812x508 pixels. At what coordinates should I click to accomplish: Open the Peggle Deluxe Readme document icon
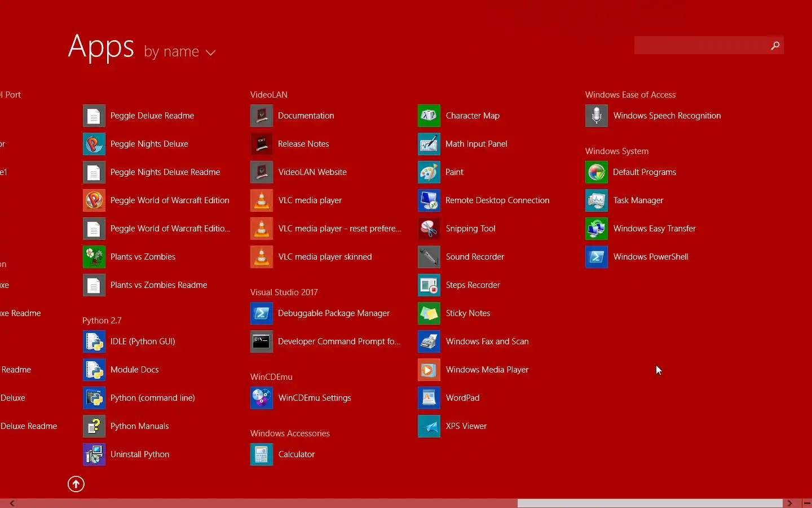(94, 116)
